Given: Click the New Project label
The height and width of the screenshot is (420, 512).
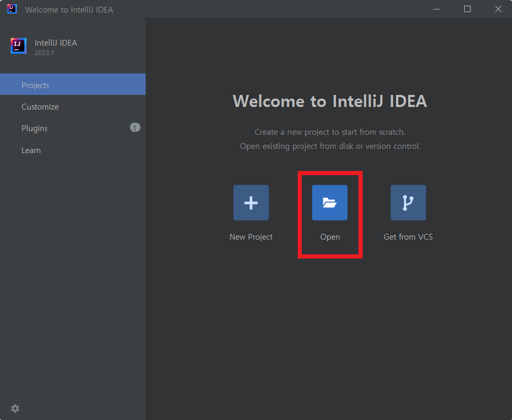Looking at the screenshot, I should 251,237.
